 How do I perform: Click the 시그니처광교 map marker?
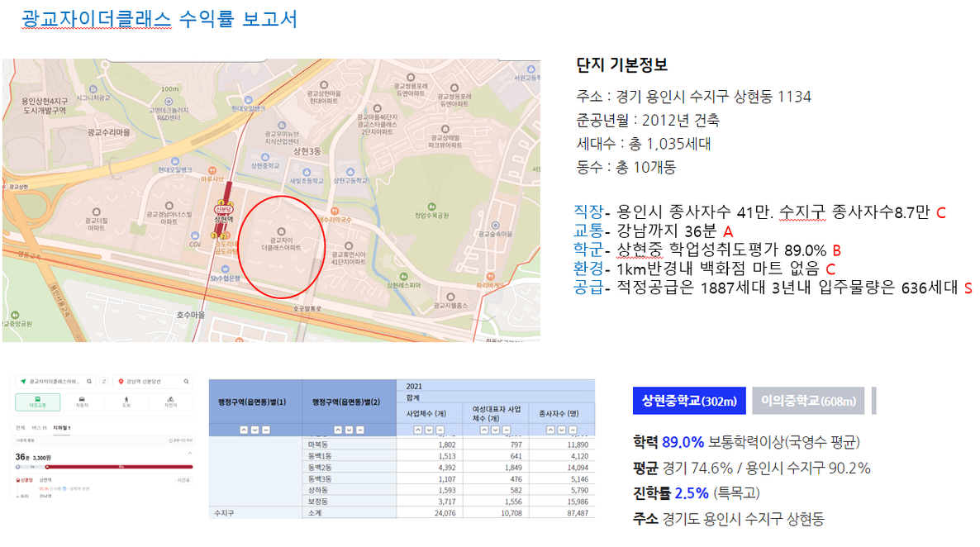(x=93, y=89)
